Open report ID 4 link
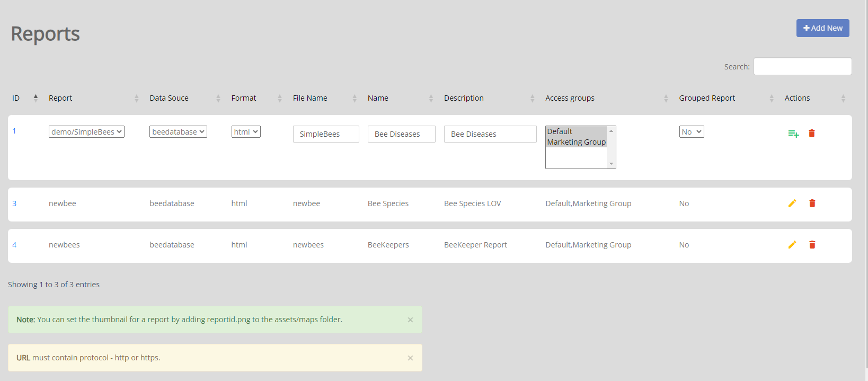The height and width of the screenshot is (381, 868). pyautogui.click(x=14, y=245)
